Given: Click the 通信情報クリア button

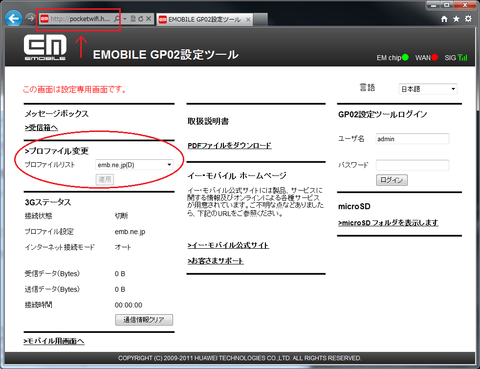Looking at the screenshot, I should (x=144, y=320).
